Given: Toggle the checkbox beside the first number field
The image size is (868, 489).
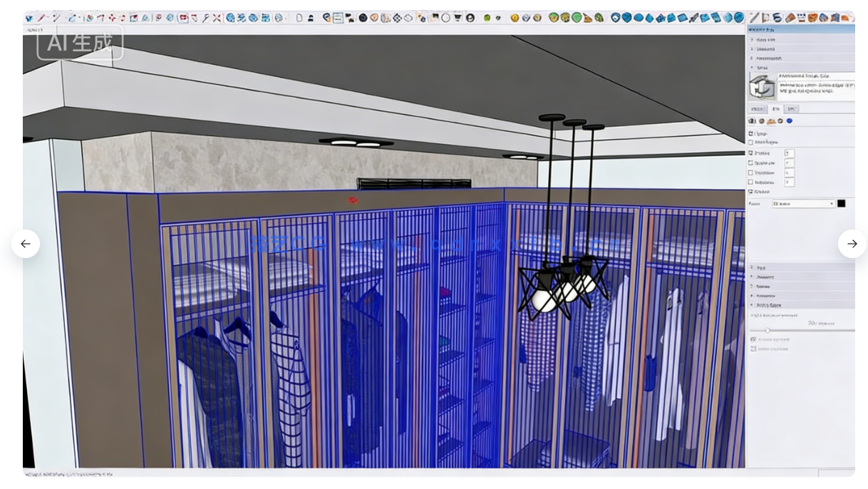Looking at the screenshot, I should (751, 153).
